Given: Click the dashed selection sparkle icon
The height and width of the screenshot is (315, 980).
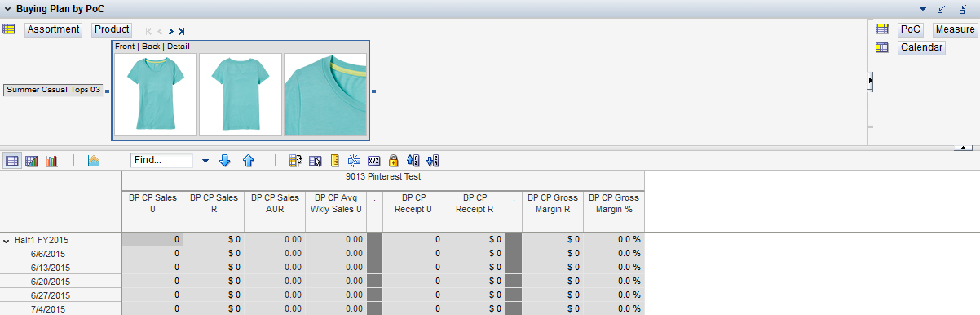Looking at the screenshot, I should tap(355, 161).
